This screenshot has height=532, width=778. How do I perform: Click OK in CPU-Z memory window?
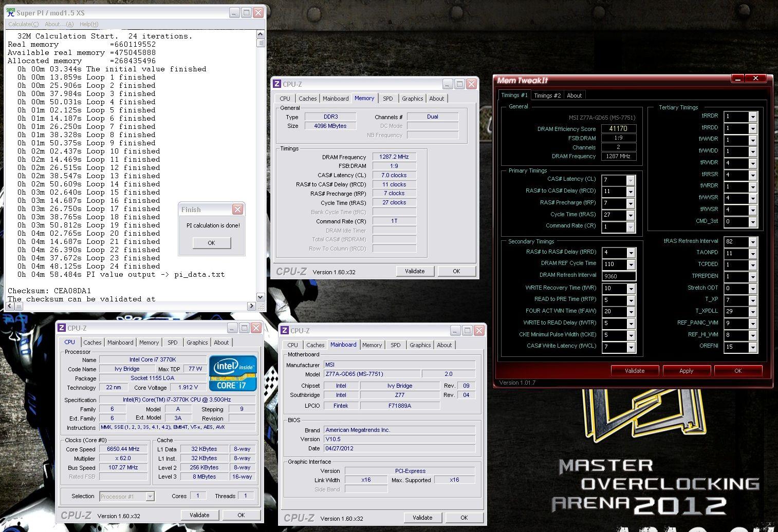tap(456, 271)
